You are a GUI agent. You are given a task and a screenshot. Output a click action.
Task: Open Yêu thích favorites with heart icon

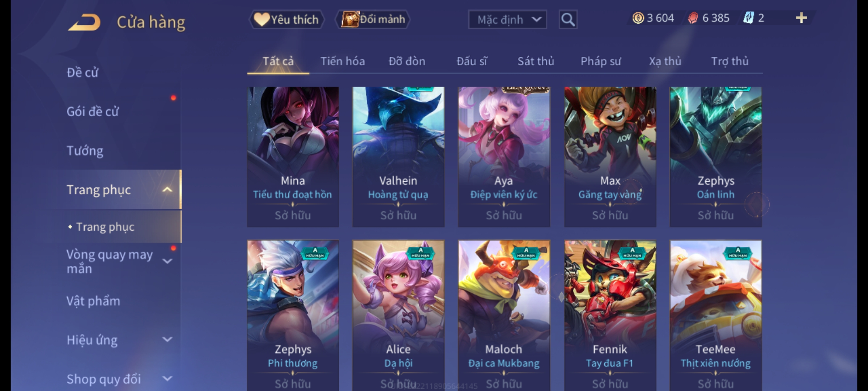pos(286,20)
